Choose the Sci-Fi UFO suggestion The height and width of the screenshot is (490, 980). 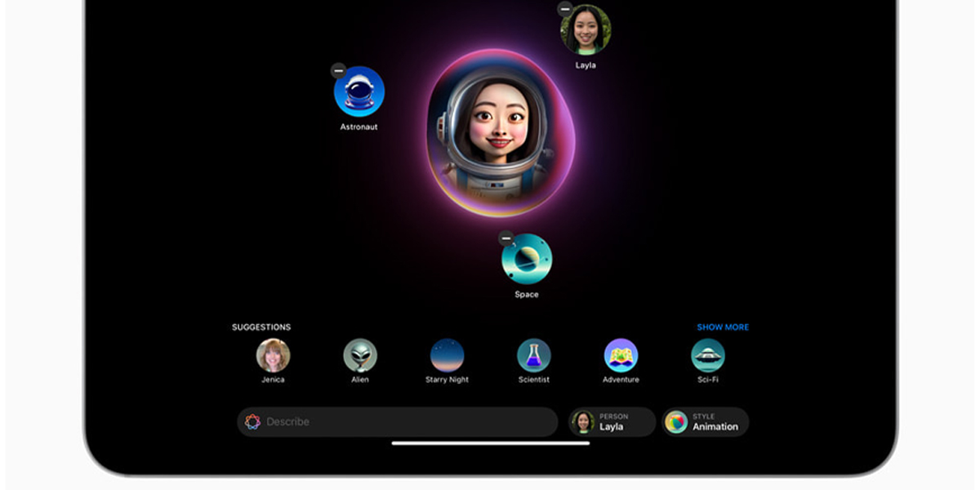[707, 356]
